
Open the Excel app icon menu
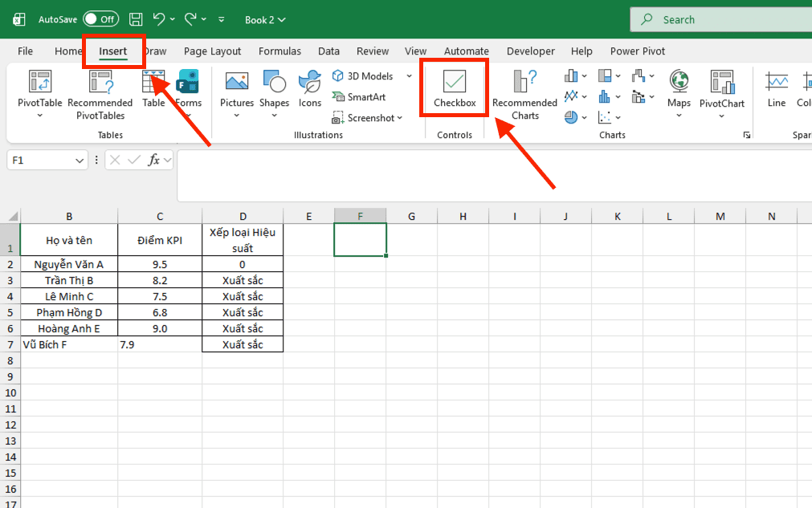tap(19, 19)
